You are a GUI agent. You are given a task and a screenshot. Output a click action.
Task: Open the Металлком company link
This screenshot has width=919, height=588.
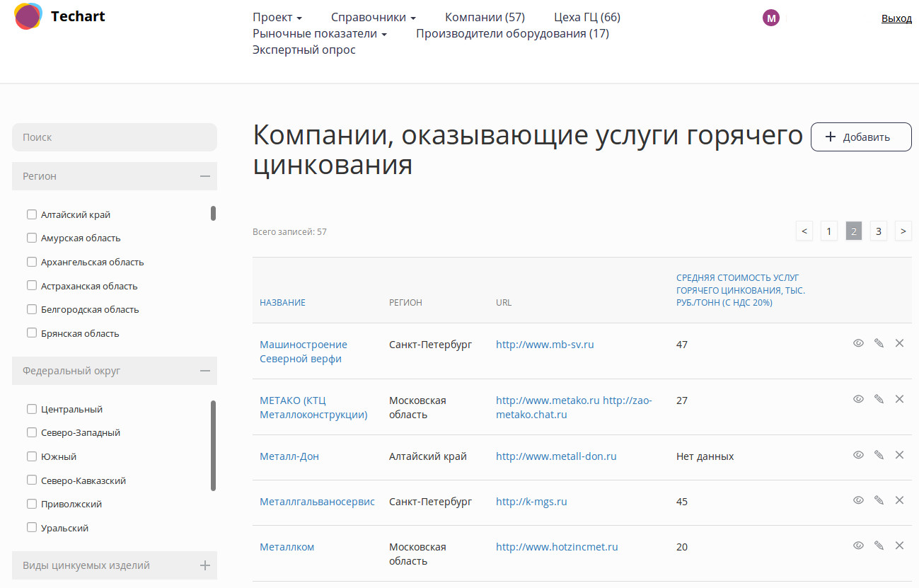(287, 547)
